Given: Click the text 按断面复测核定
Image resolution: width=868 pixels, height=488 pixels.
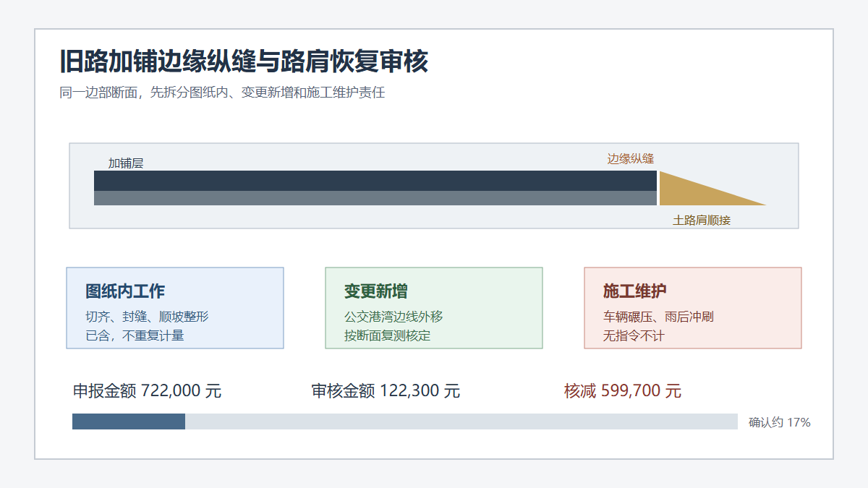Looking at the screenshot, I should (x=388, y=335).
